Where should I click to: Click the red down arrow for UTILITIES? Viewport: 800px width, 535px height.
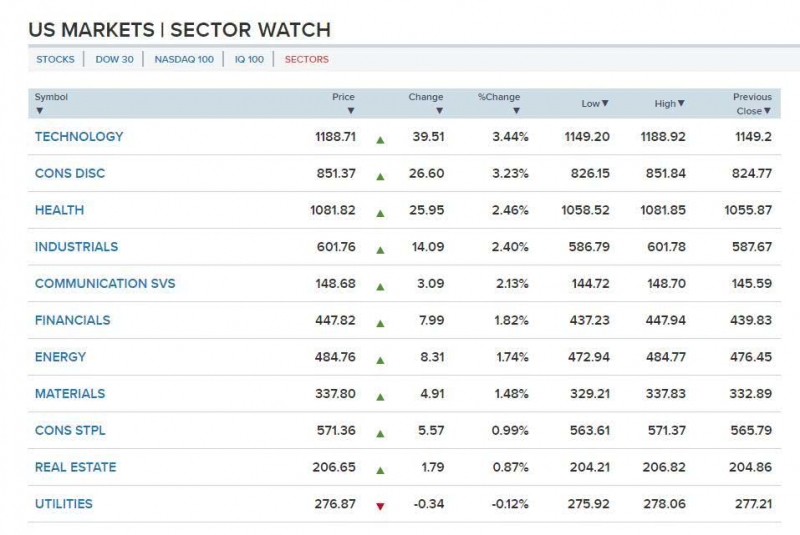380,506
